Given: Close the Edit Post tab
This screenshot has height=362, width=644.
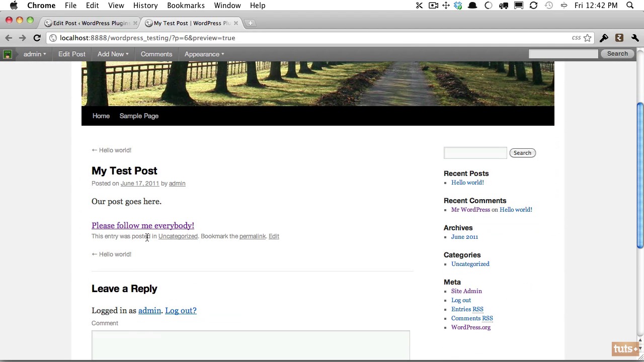Looking at the screenshot, I should 135,23.
